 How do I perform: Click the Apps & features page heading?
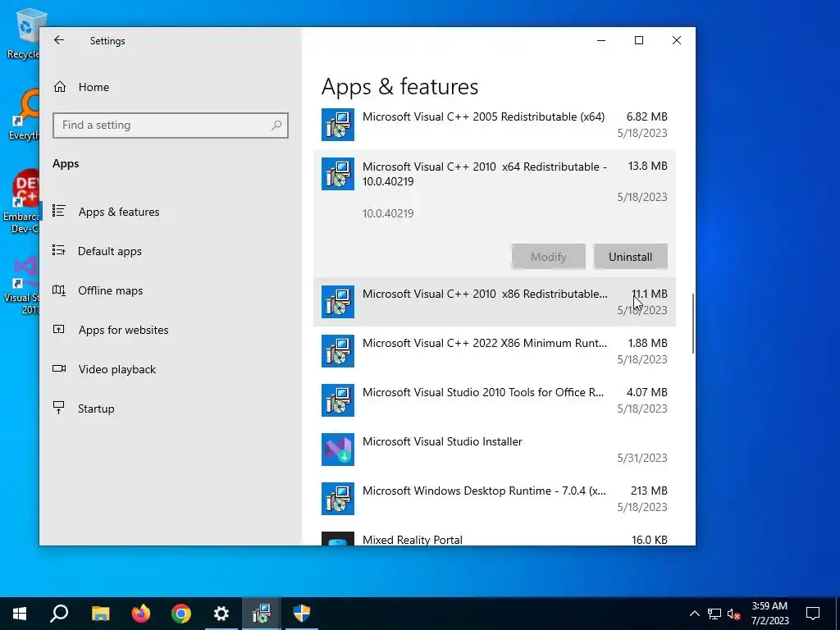click(x=399, y=87)
